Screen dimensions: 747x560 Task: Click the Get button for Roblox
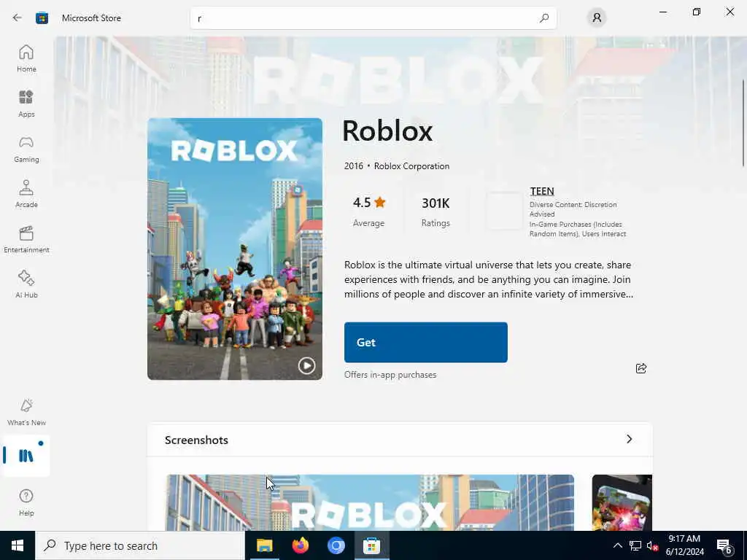pos(426,343)
